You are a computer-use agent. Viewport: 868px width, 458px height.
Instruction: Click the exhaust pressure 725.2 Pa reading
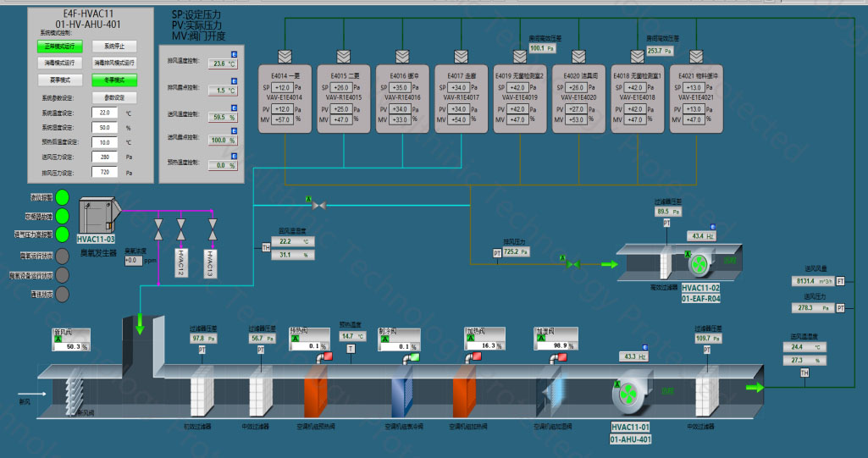point(516,251)
